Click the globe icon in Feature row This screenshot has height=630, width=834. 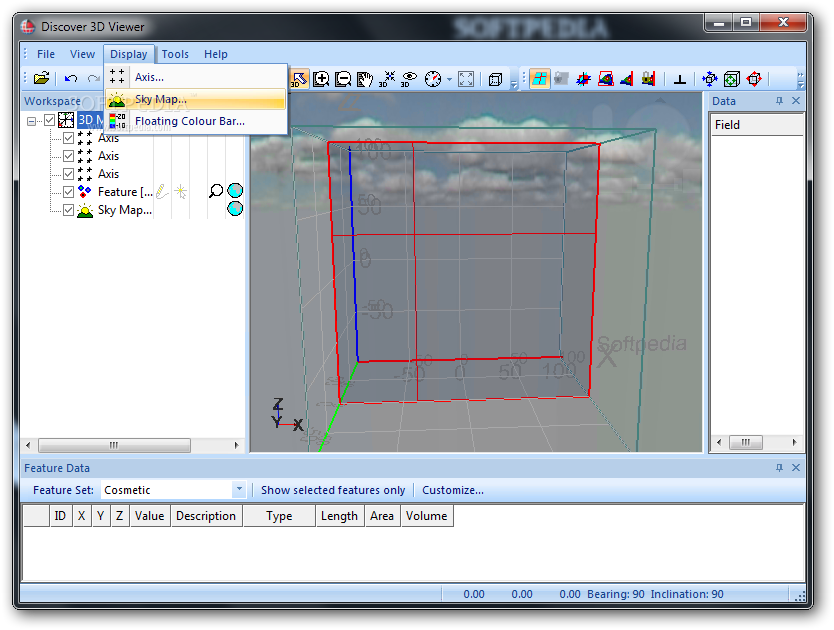tap(235, 190)
